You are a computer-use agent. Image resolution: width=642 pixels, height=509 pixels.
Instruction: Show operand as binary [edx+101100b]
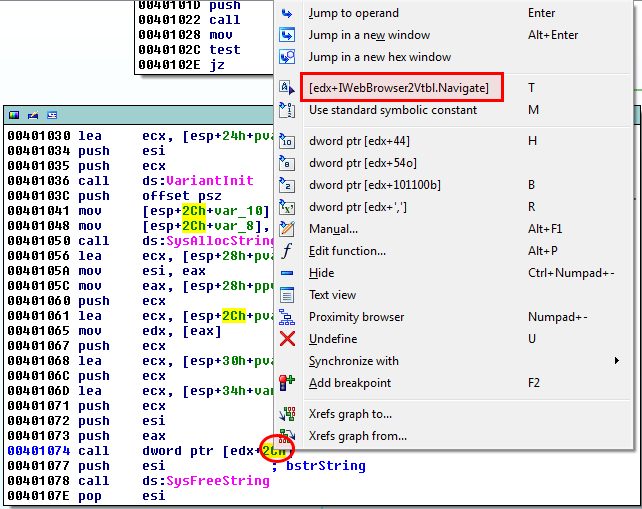click(x=374, y=185)
